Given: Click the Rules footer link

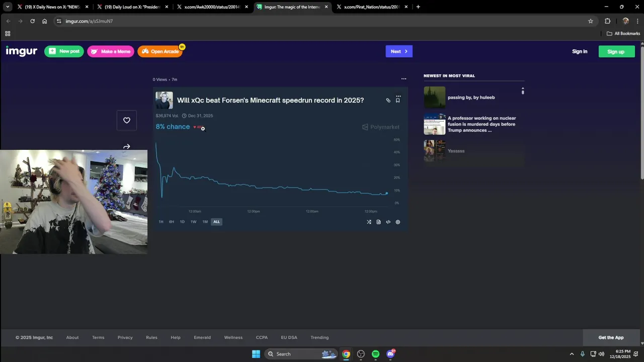Looking at the screenshot, I should tap(151, 337).
